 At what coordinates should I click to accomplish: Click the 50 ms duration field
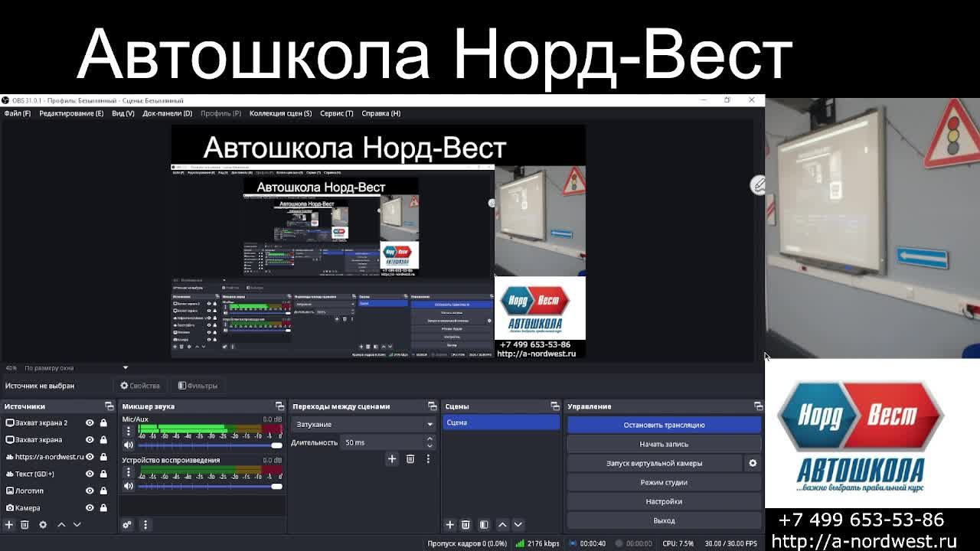[x=383, y=442]
